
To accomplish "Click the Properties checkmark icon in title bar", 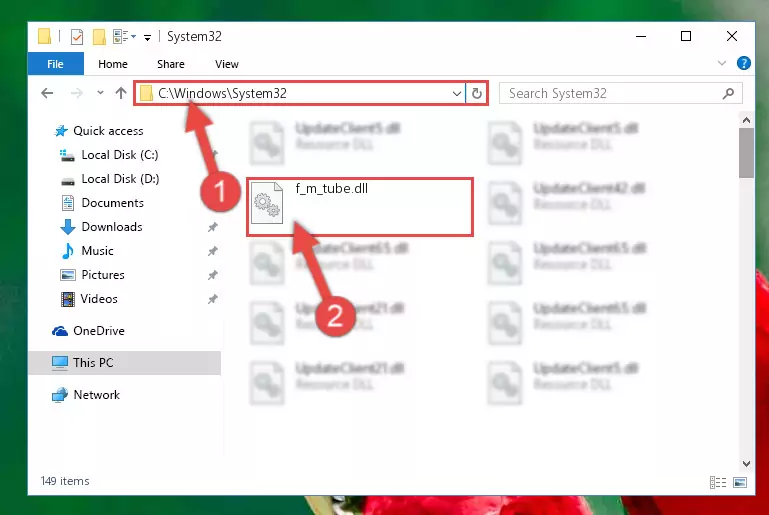I will click(x=77, y=37).
